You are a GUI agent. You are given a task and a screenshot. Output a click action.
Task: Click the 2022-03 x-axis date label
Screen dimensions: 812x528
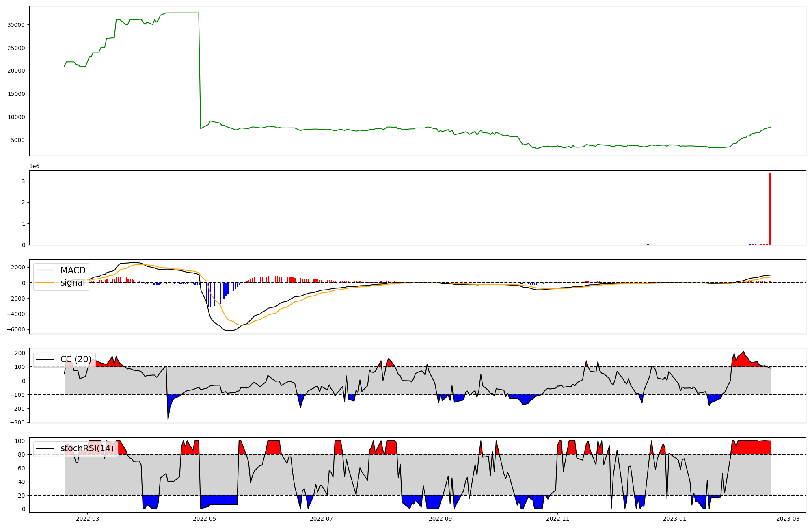(x=87, y=518)
